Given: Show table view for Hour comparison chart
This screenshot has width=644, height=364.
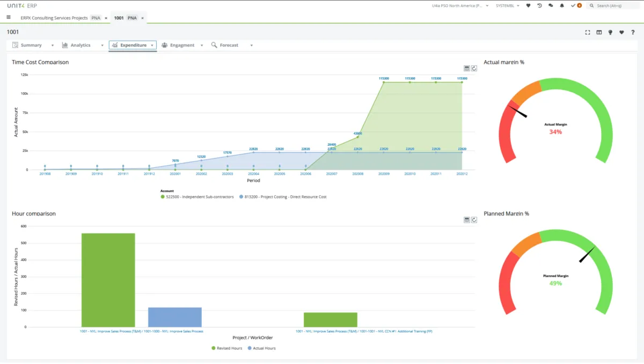Looking at the screenshot, I should 467,220.
